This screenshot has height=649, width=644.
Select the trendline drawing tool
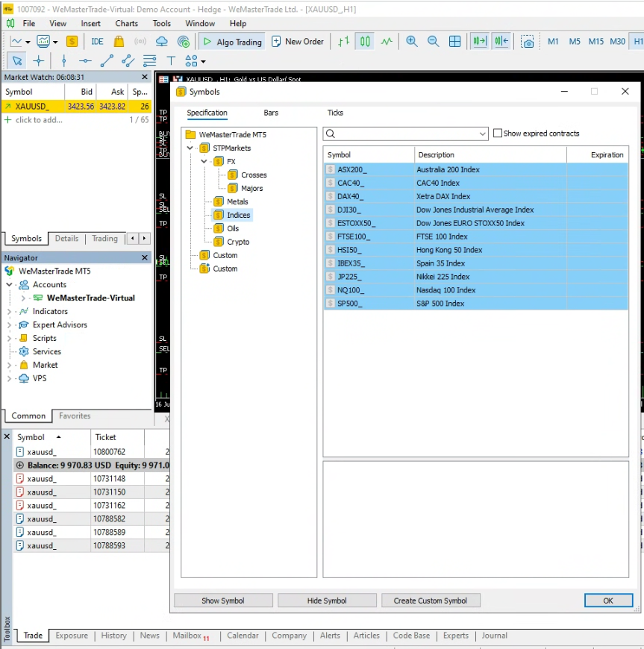click(x=107, y=61)
